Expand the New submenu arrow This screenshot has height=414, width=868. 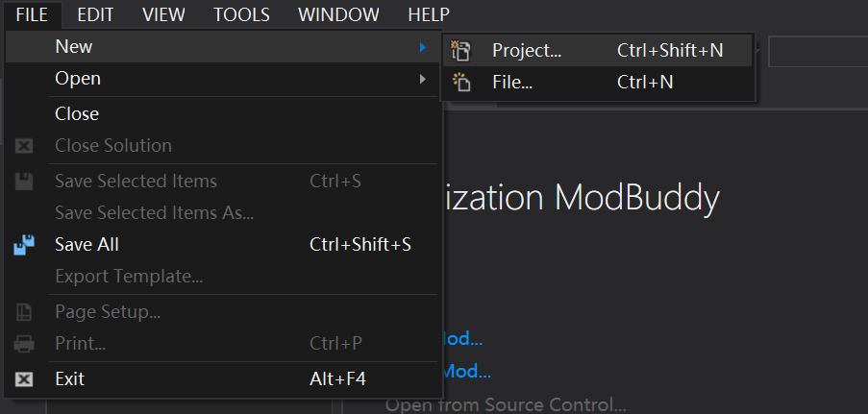pos(423,48)
